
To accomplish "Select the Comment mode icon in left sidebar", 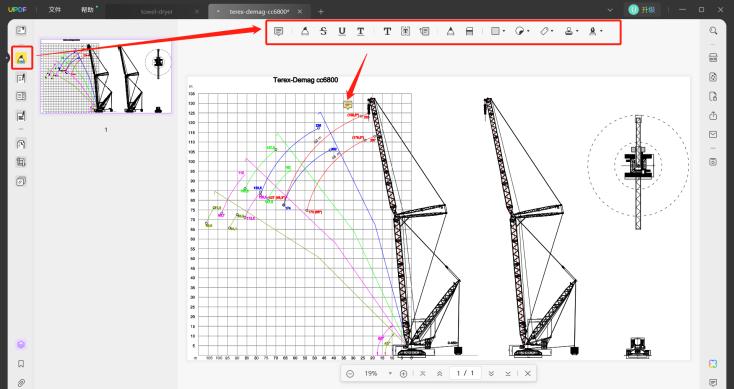I will click(x=21, y=59).
